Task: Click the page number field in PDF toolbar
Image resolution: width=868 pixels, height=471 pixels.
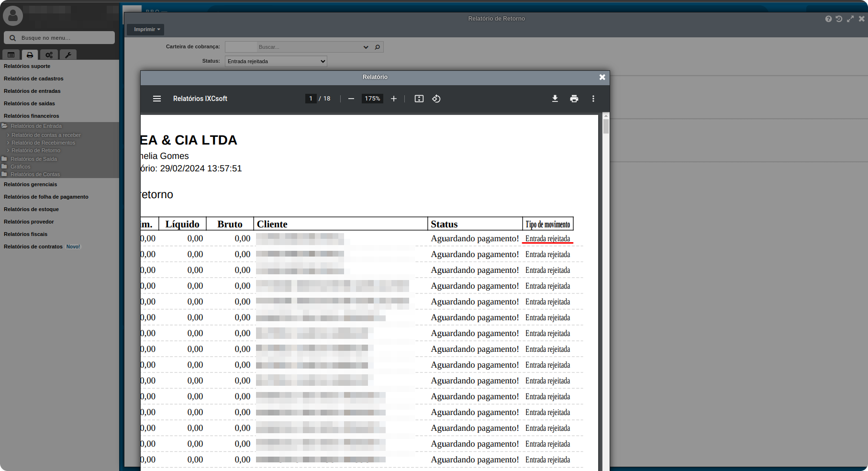Action: pyautogui.click(x=311, y=99)
